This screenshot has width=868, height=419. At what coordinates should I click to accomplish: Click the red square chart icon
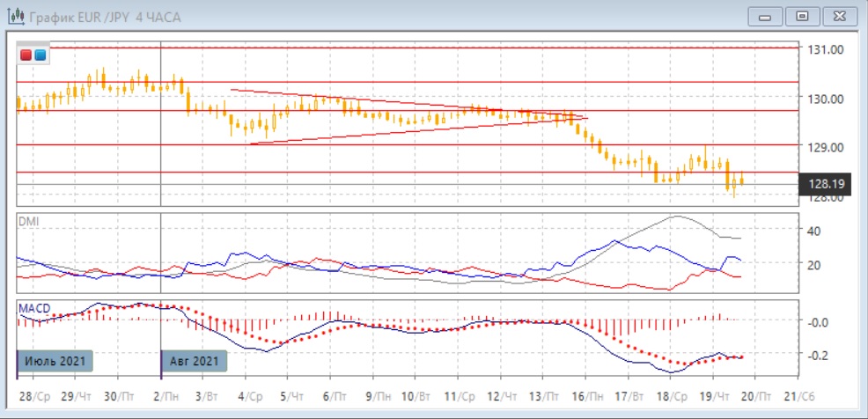pyautogui.click(x=26, y=55)
